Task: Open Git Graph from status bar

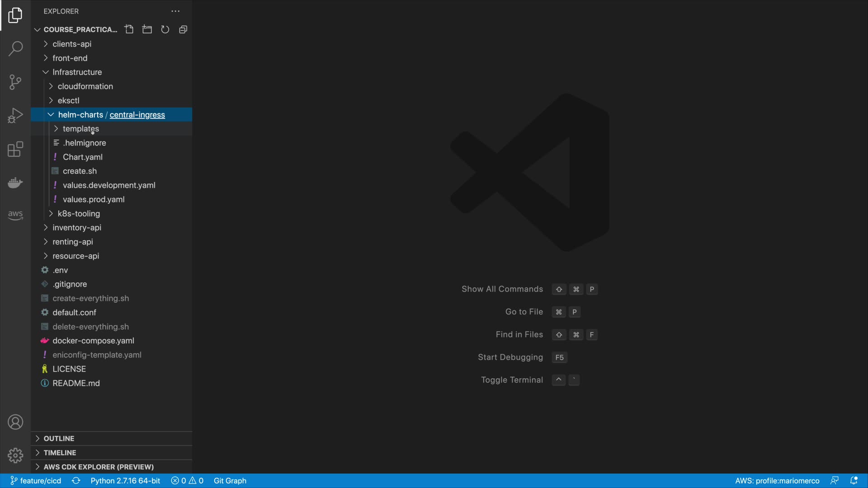Action: click(230, 481)
